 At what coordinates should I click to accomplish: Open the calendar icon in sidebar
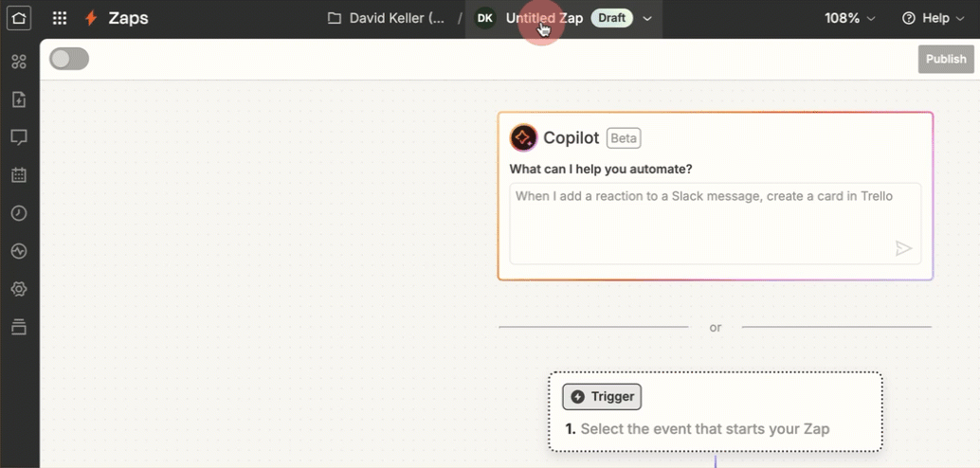(19, 175)
